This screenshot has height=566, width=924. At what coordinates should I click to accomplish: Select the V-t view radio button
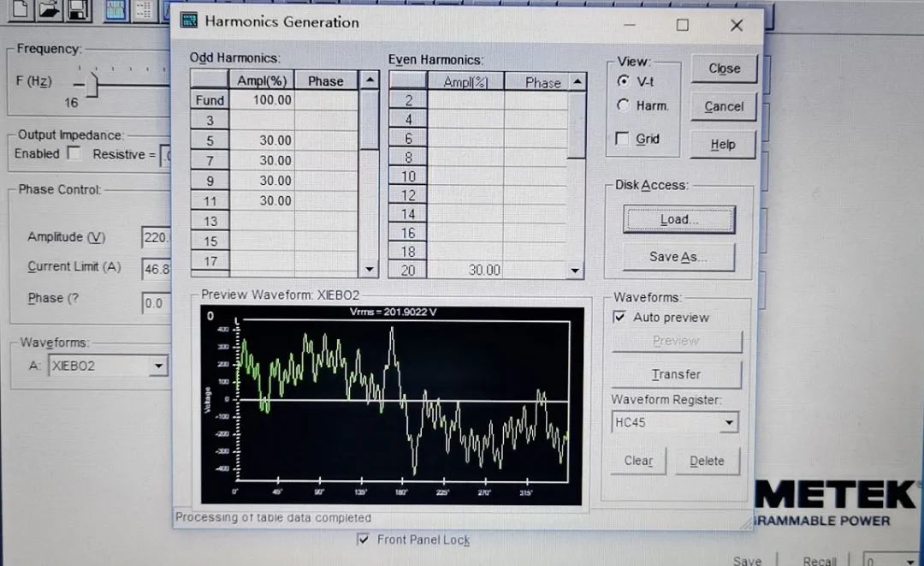623,81
